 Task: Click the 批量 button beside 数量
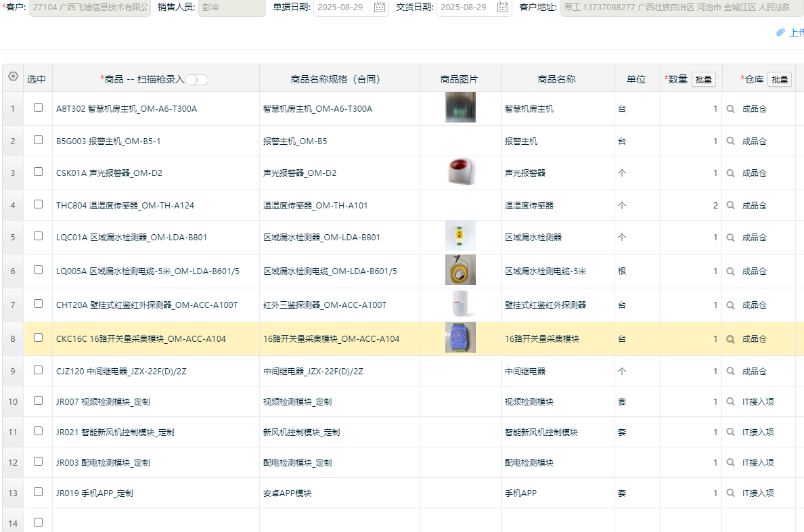(704, 79)
